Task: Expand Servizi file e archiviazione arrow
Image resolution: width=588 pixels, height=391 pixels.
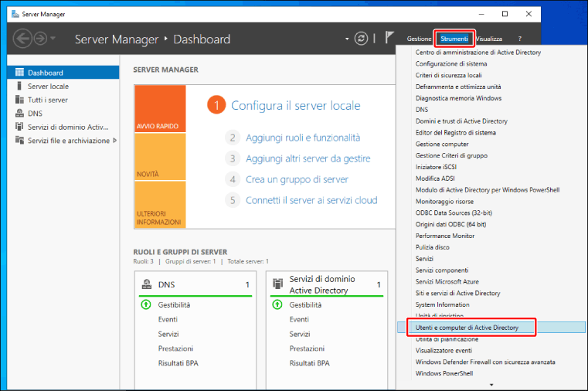Action: pyautogui.click(x=114, y=140)
